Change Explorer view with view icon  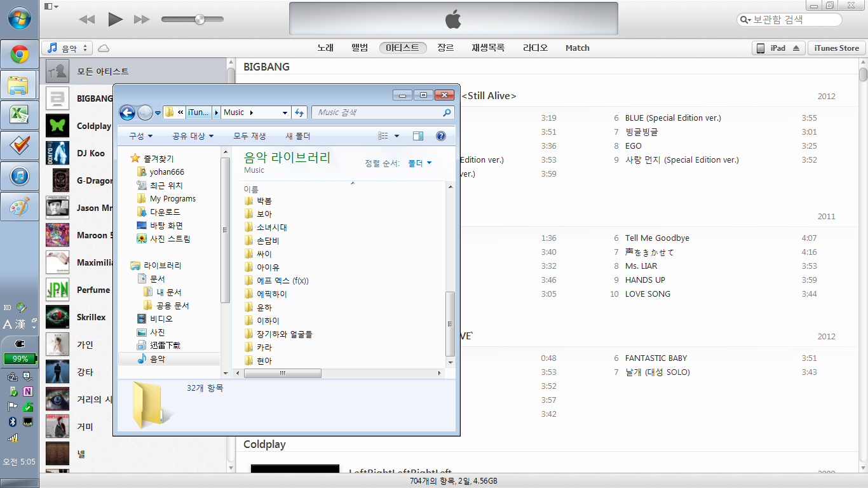[x=383, y=136]
